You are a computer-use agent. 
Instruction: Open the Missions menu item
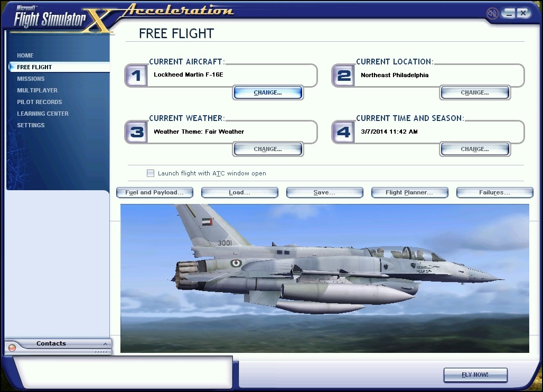[x=31, y=79]
